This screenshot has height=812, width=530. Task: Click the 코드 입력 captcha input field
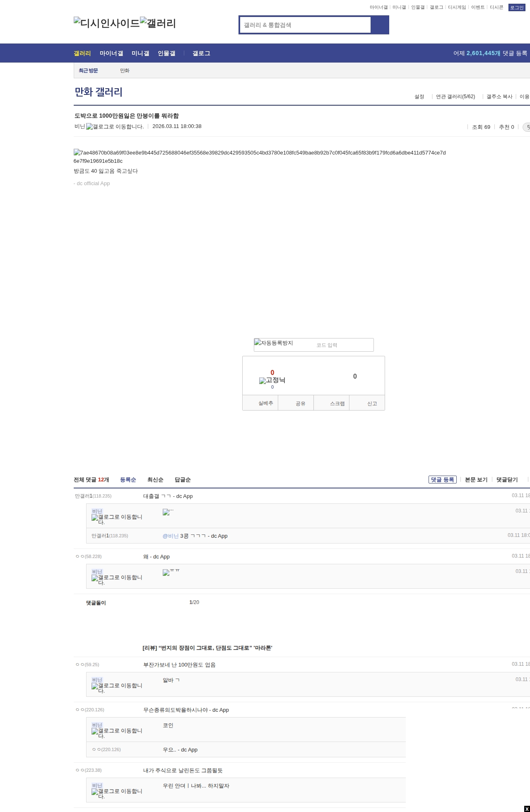point(343,345)
